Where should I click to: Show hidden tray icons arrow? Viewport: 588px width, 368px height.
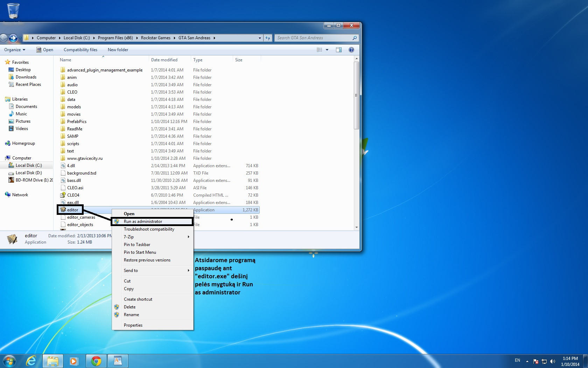click(x=527, y=361)
